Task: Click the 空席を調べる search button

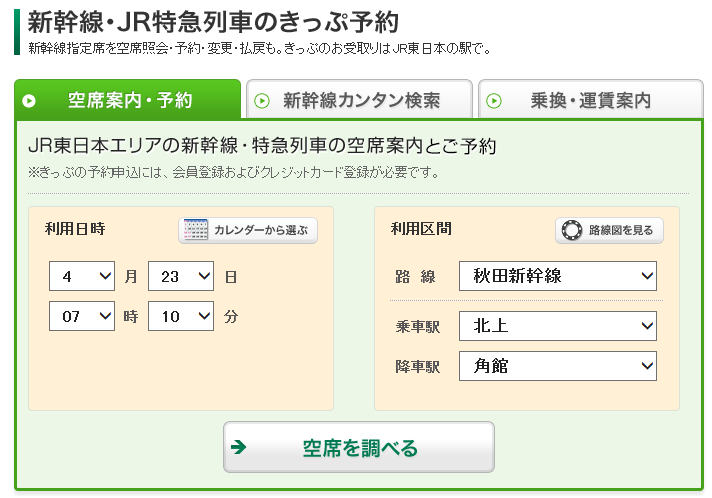Action: (x=359, y=447)
